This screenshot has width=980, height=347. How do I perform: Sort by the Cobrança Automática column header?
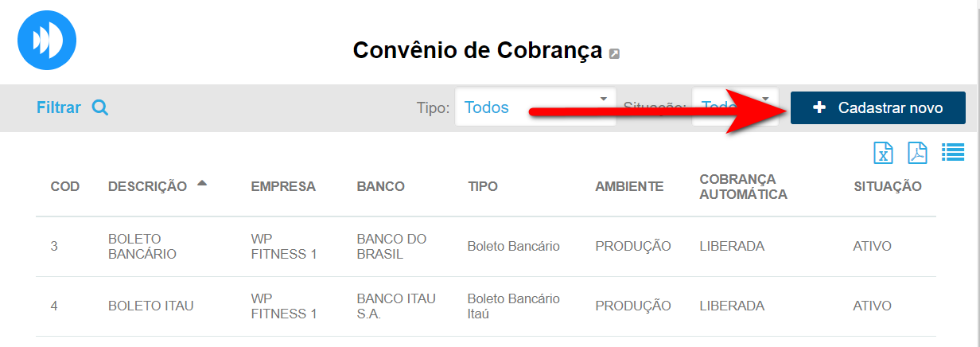click(x=743, y=186)
